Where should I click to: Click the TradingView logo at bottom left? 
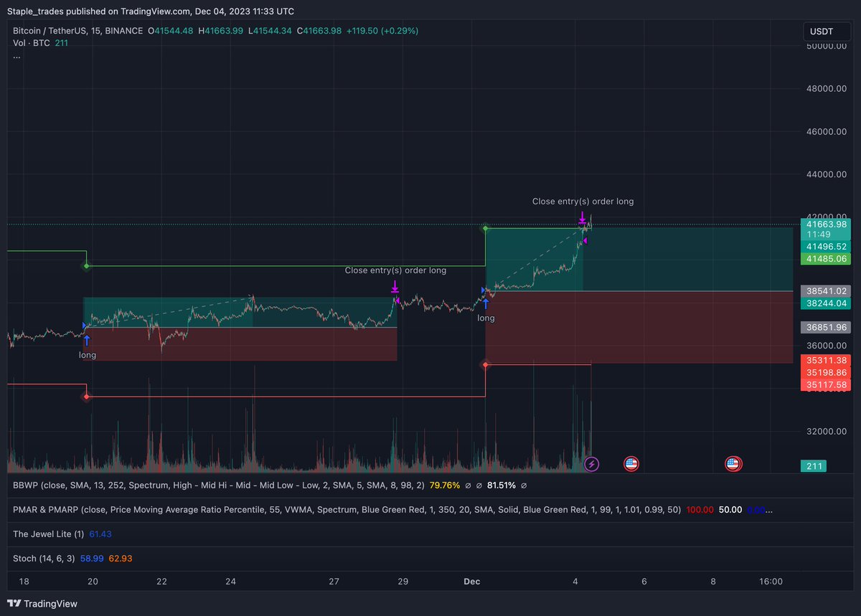(x=42, y=604)
